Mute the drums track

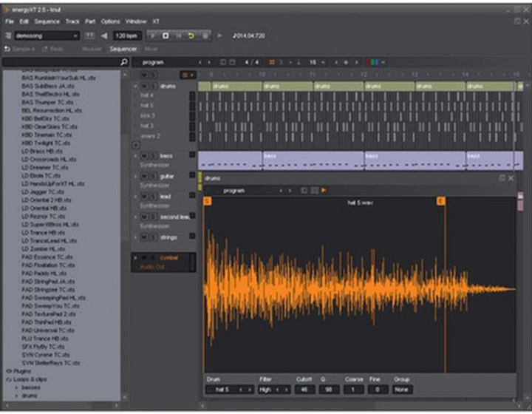[144, 86]
